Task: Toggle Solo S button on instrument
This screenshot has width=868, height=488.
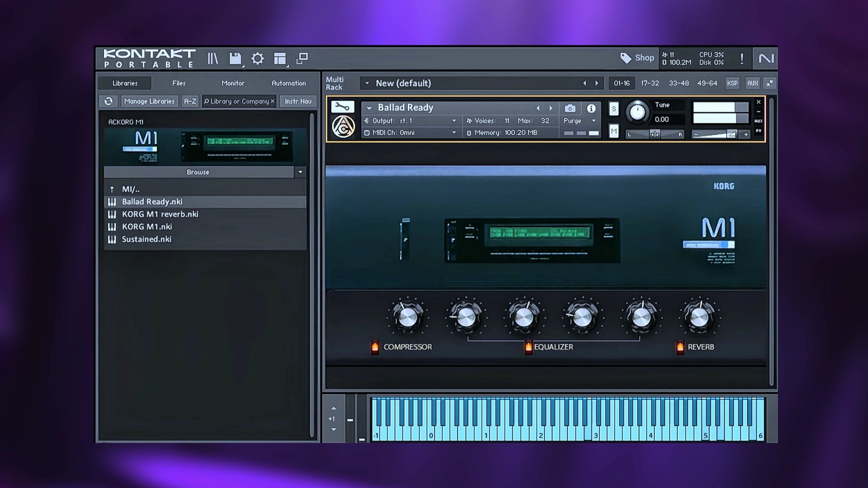Action: 613,109
